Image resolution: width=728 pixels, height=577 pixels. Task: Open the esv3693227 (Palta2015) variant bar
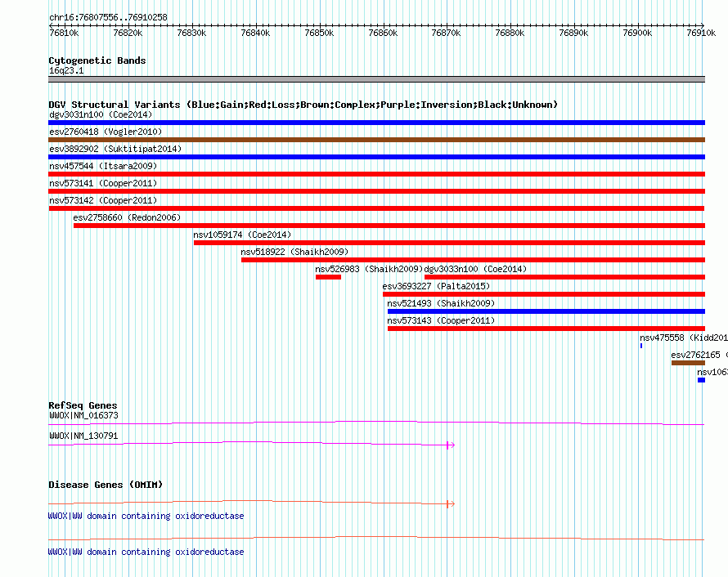[544, 294]
